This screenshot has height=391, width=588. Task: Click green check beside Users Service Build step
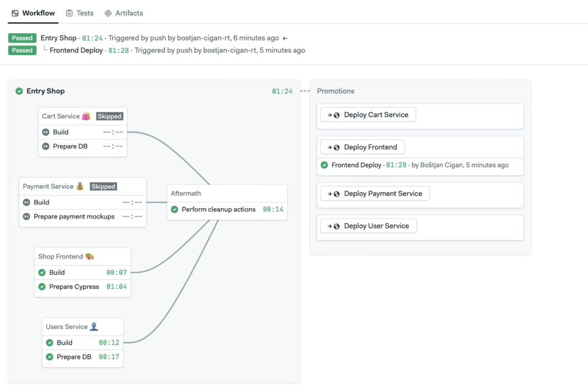point(49,342)
